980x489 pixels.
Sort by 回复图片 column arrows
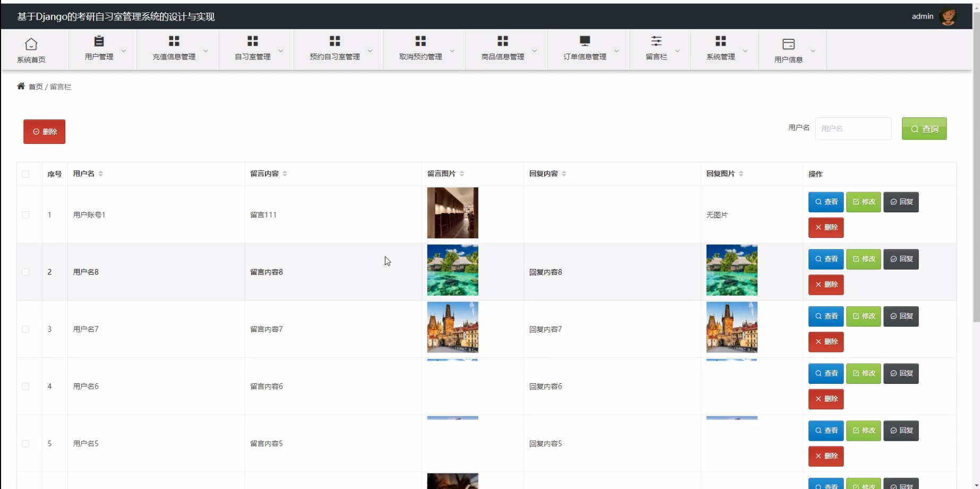[741, 174]
